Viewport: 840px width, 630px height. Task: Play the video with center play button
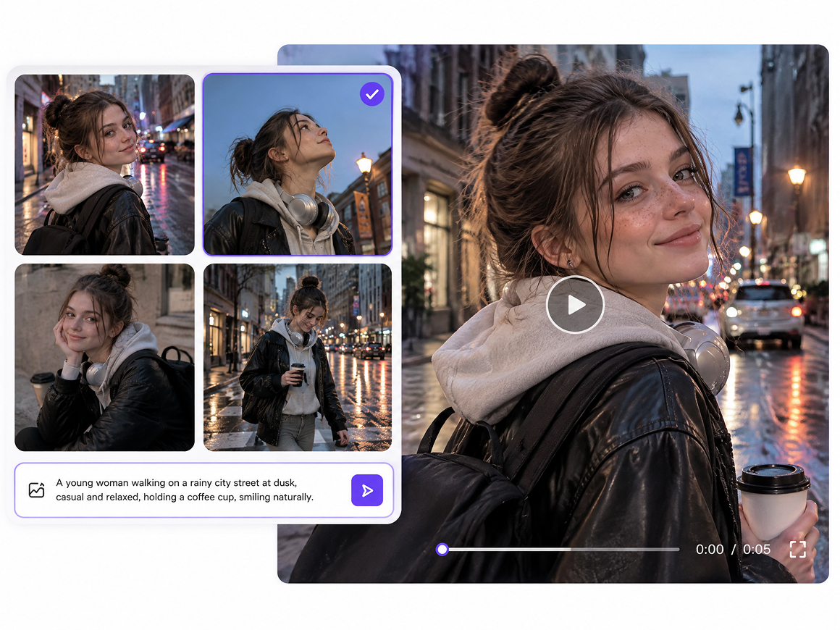575,304
